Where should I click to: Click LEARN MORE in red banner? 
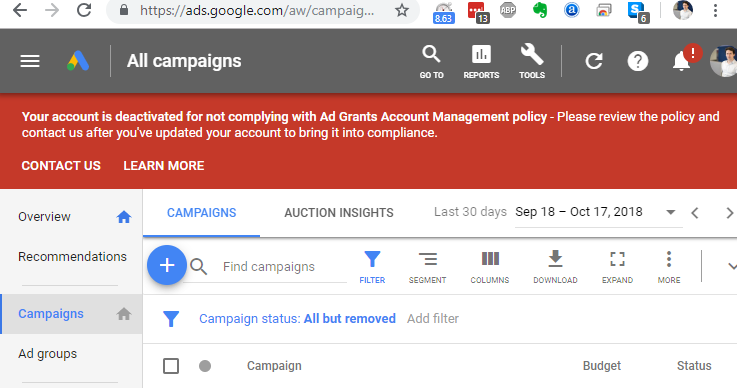(164, 166)
